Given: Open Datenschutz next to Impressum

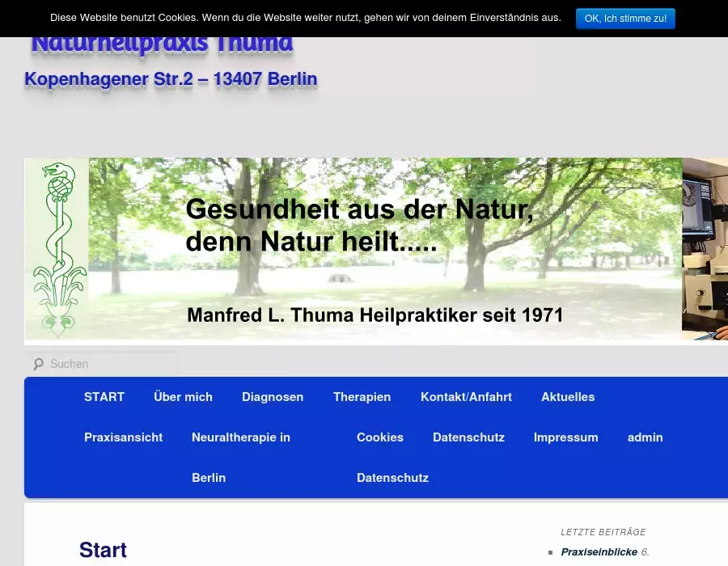Looking at the screenshot, I should [468, 437].
